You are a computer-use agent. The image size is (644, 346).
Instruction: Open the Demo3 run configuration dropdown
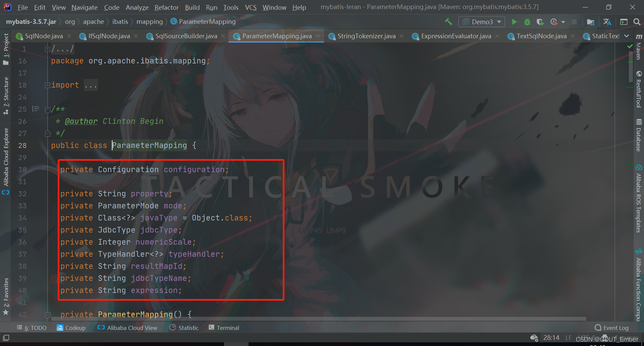(482, 22)
